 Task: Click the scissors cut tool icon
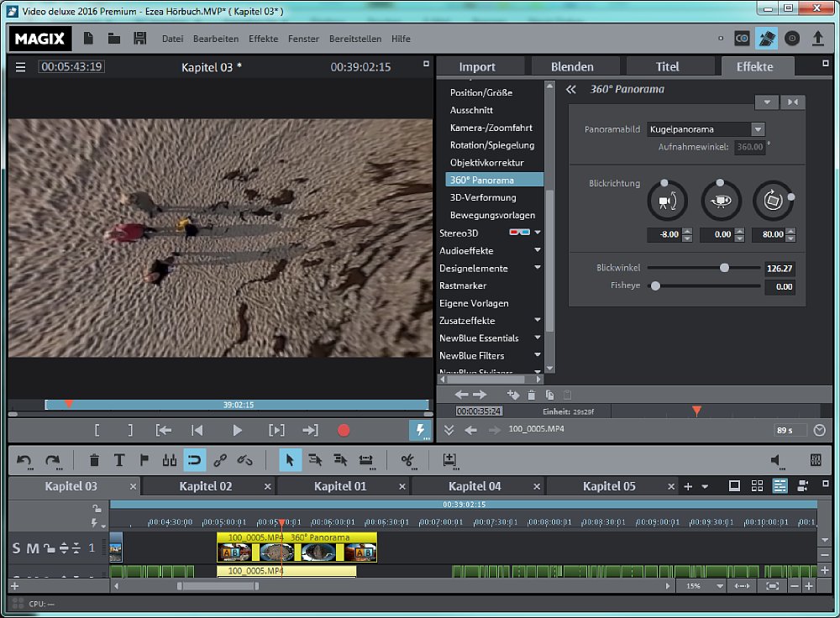click(407, 460)
